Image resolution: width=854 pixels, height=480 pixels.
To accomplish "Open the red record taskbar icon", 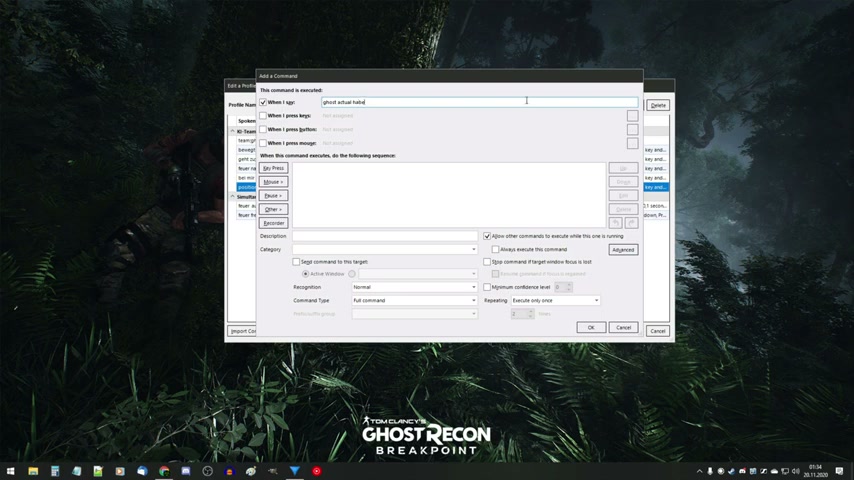I will pyautogui.click(x=316, y=471).
